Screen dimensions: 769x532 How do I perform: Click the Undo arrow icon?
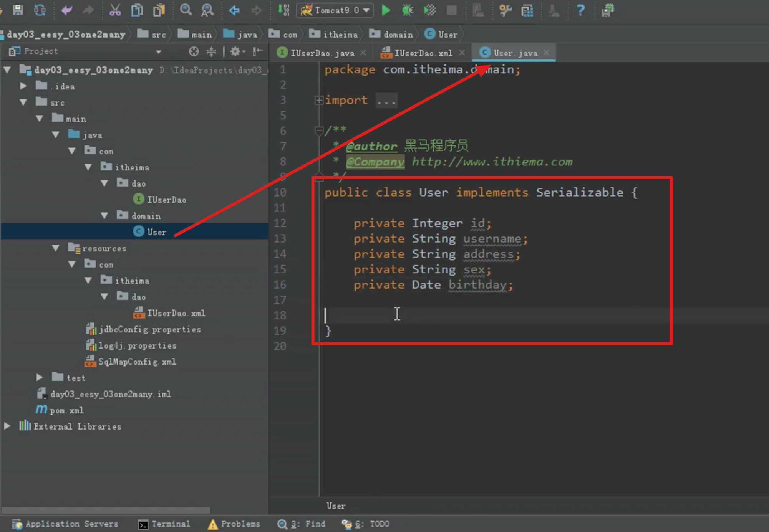tap(67, 10)
